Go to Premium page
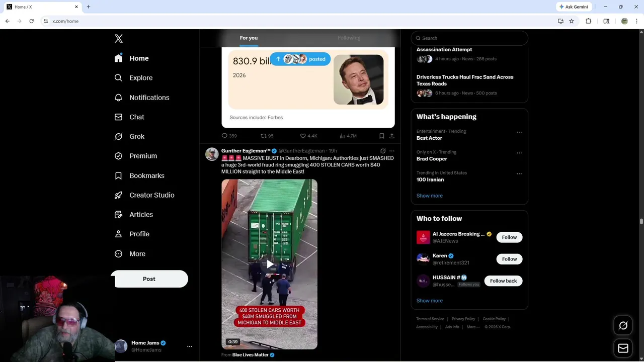Viewport: 644px width, 362px height. tap(136, 156)
